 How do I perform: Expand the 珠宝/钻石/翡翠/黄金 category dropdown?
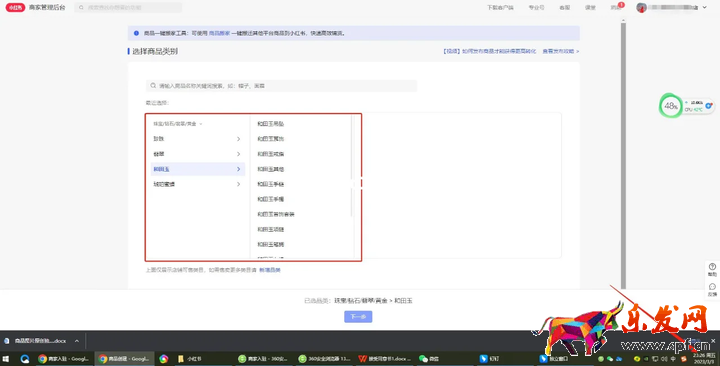click(x=178, y=124)
